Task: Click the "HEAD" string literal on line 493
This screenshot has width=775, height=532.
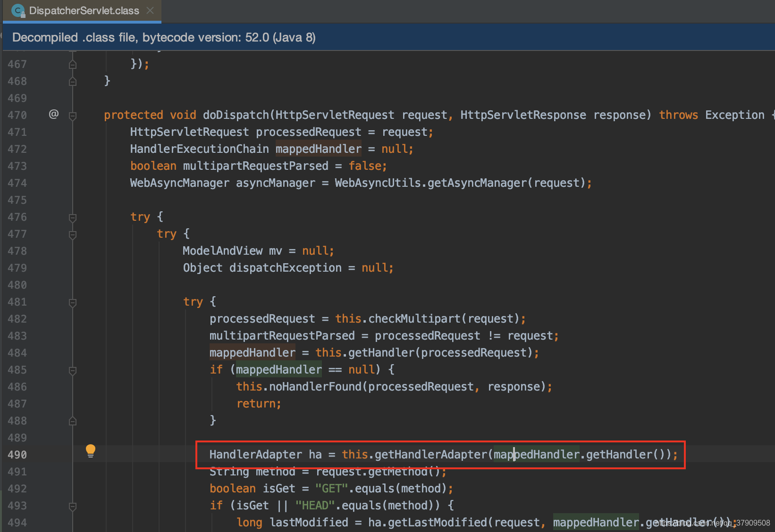Action: coord(315,506)
